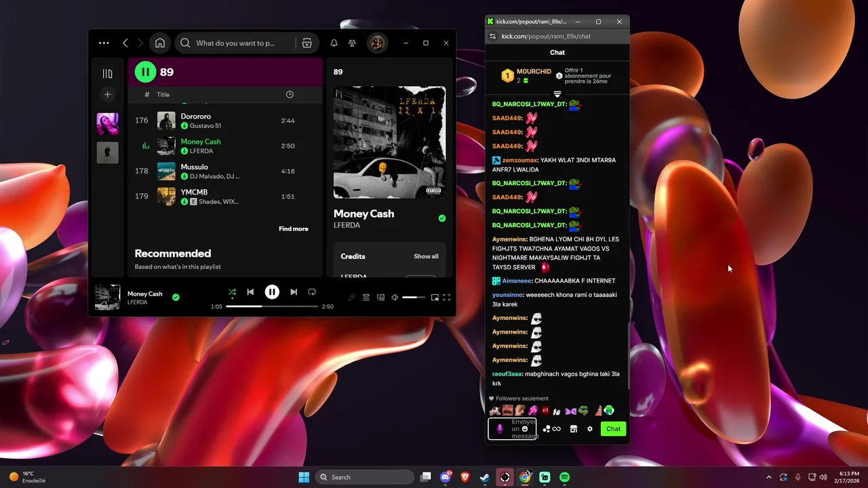868x488 pixels.
Task: Open Spotify Home via the house icon
Action: (x=160, y=43)
